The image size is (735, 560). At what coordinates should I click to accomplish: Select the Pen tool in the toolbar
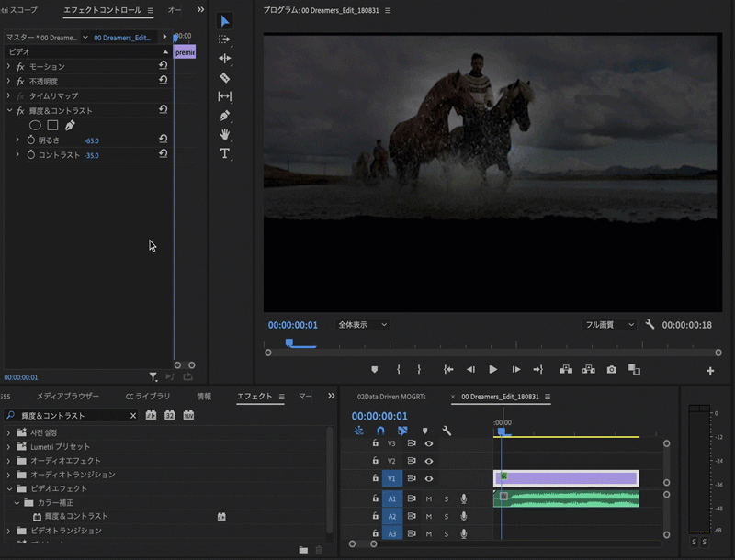point(225,116)
